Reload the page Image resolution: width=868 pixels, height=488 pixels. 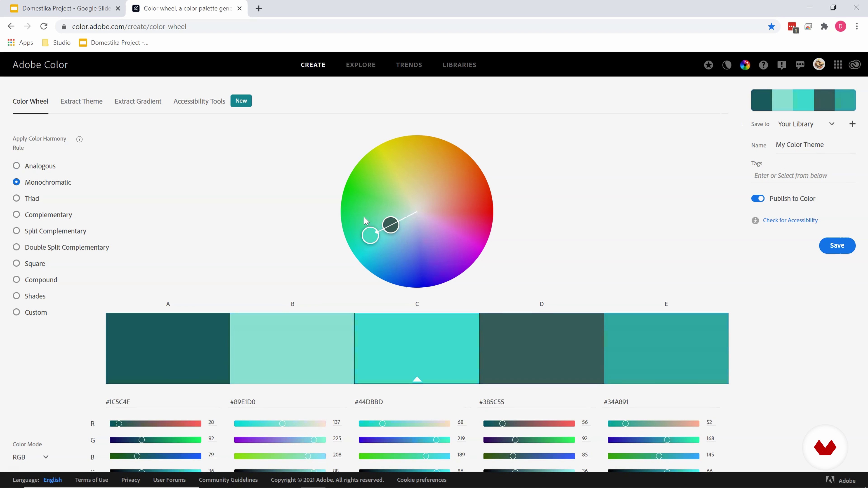44,26
